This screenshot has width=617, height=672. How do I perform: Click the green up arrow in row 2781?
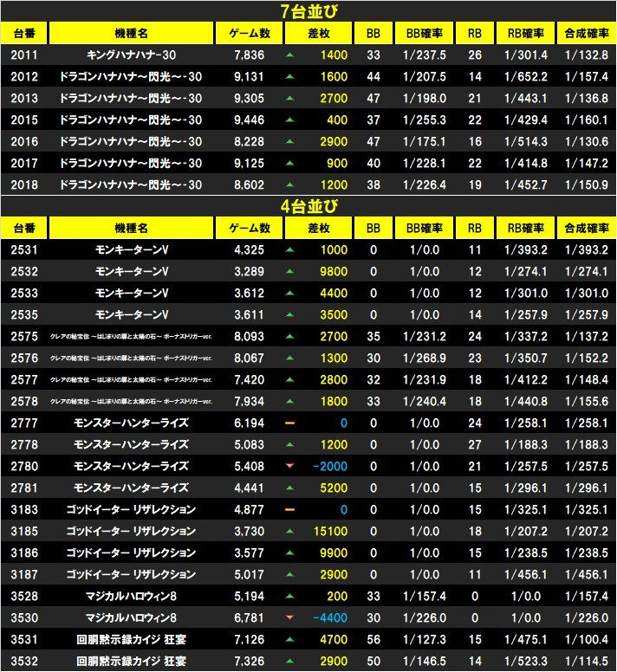[289, 488]
